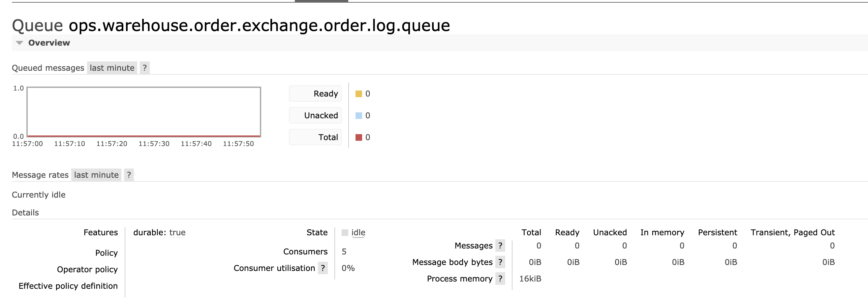Toggle the Ready series on the chart

(x=315, y=93)
